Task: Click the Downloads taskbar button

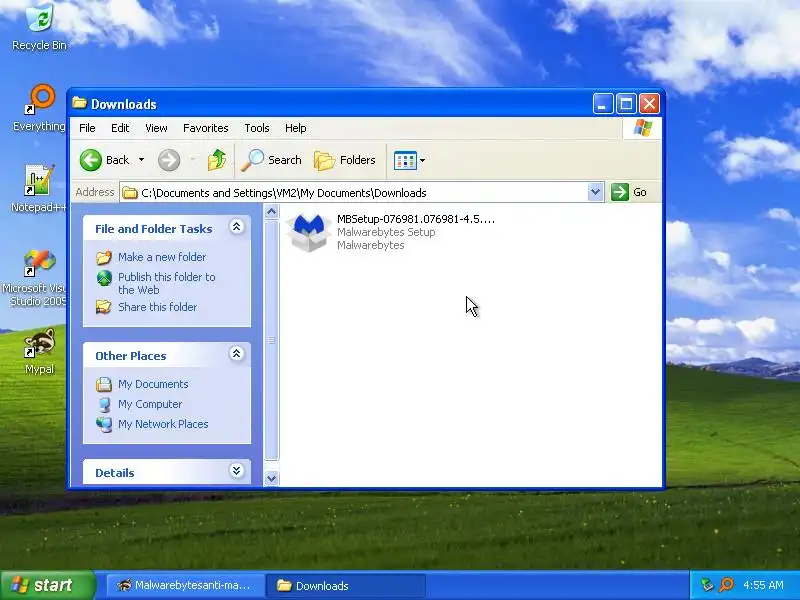Action: click(346, 585)
